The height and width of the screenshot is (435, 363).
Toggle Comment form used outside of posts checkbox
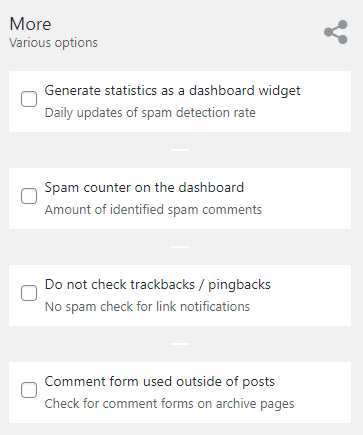(x=29, y=390)
